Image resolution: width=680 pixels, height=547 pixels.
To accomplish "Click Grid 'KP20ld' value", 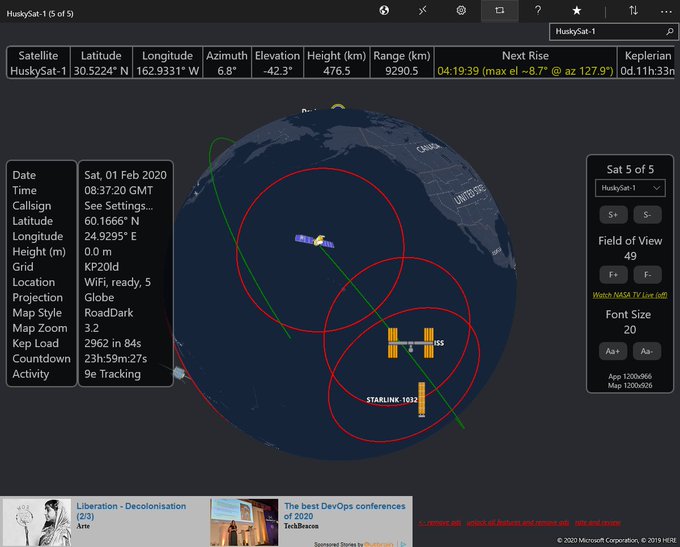I will tap(101, 267).
